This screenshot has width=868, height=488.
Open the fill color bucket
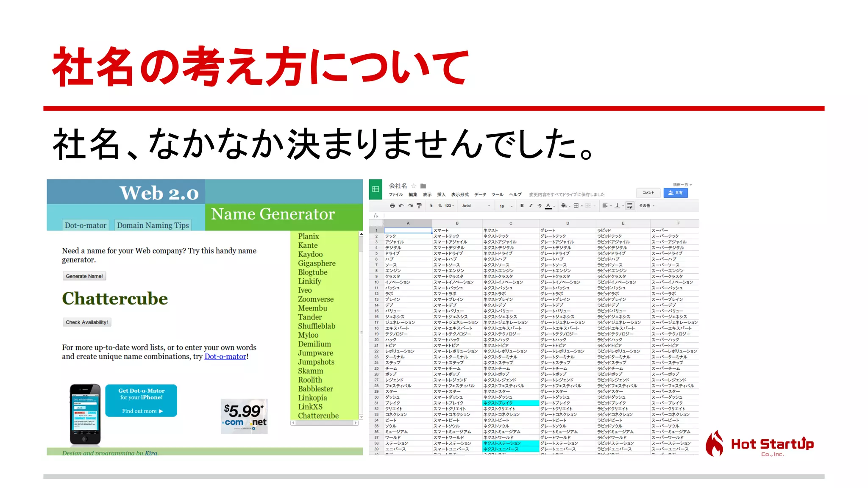pyautogui.click(x=565, y=206)
